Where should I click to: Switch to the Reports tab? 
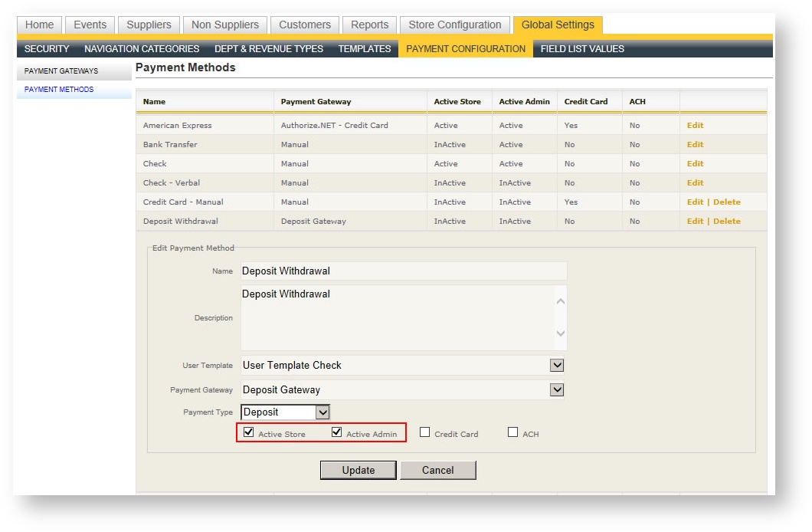point(369,25)
